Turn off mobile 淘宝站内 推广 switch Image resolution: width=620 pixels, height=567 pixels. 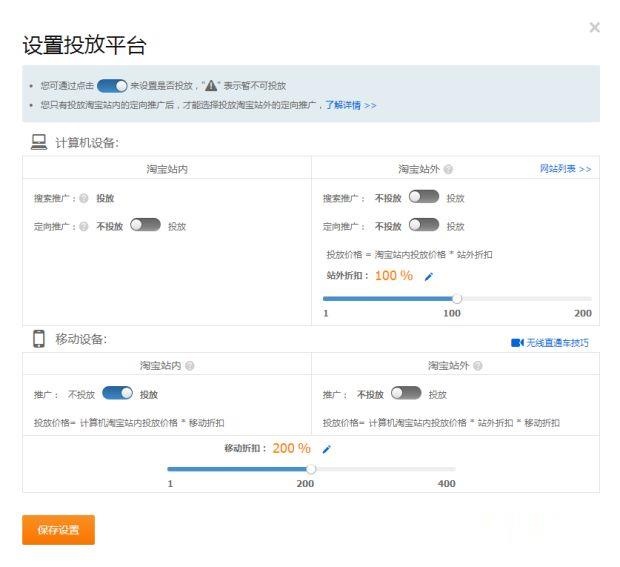pos(117,393)
